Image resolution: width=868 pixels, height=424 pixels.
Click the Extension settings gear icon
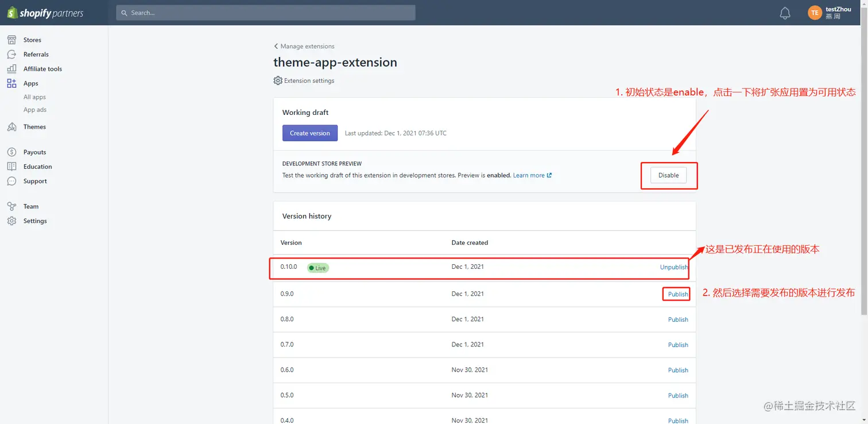pos(278,80)
